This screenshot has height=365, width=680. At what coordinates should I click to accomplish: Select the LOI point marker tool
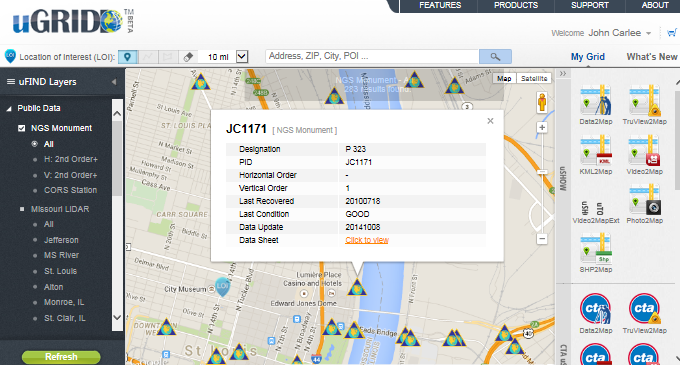pos(128,57)
